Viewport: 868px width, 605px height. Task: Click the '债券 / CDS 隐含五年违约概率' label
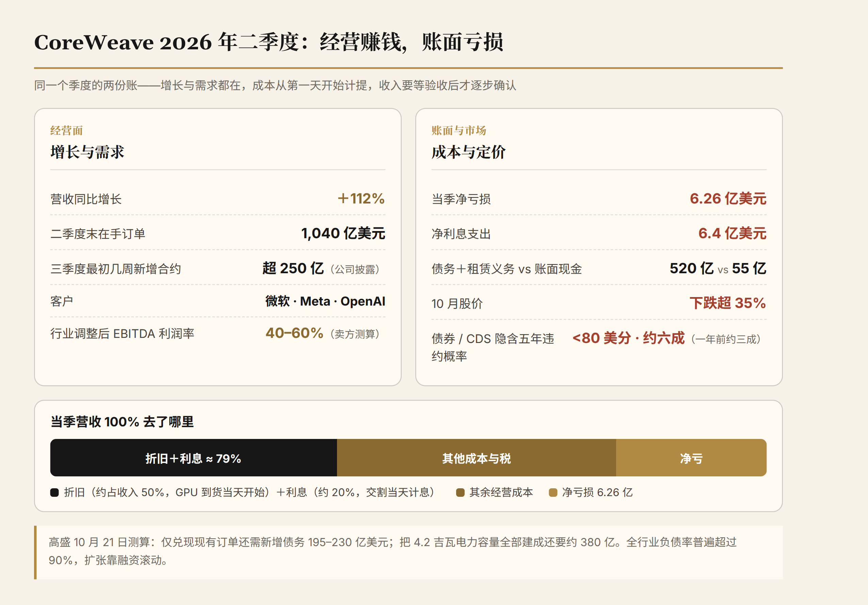click(x=493, y=347)
